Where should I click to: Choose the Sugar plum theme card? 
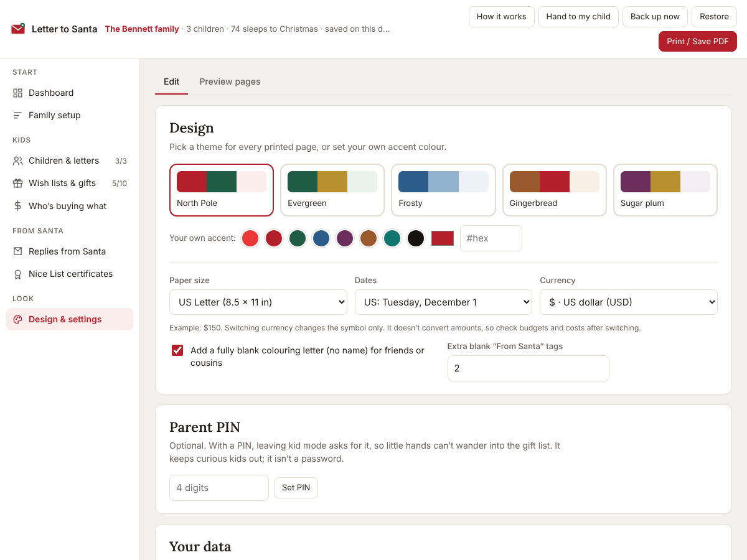click(665, 190)
